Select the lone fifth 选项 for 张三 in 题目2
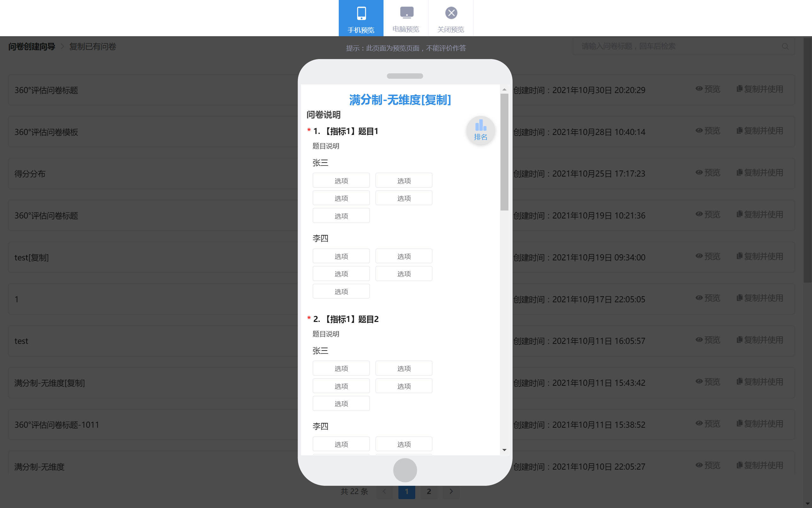Image resolution: width=812 pixels, height=508 pixels. tap(341, 404)
